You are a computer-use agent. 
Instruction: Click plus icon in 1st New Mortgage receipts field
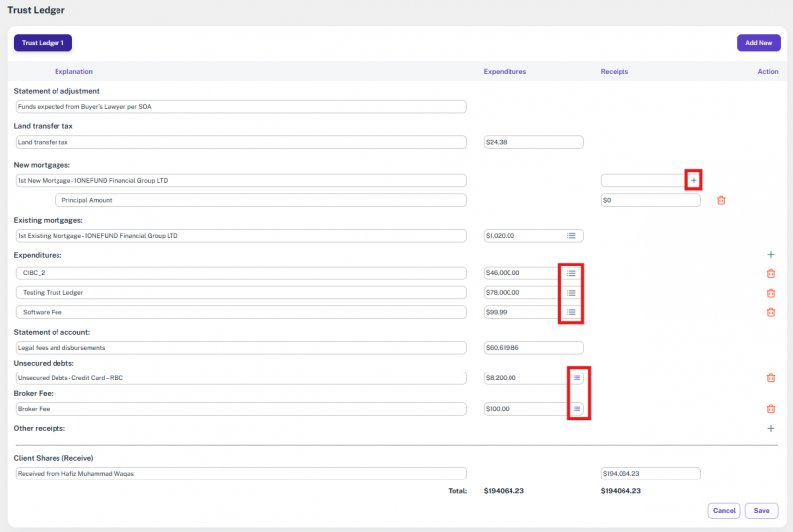point(693,180)
